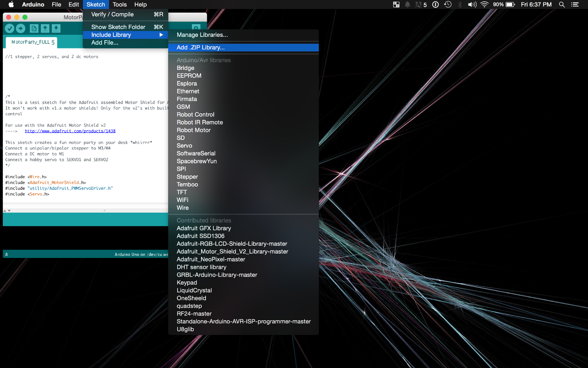Screen dimensions: 588x368
Task: Click the notification bell icon
Action: pos(407,4)
